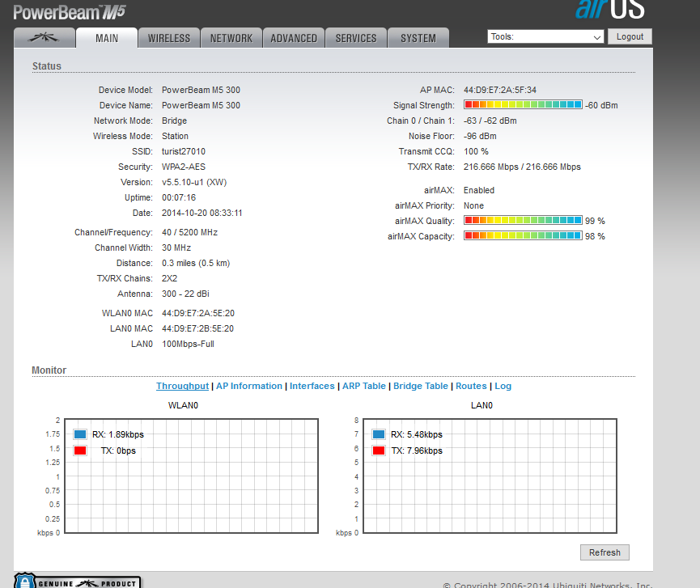Click the WLAN0 RX blue legend square

point(80,434)
